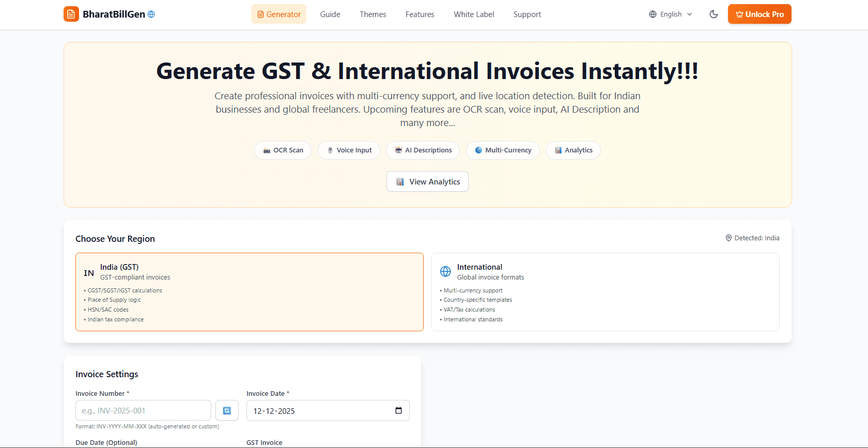Image resolution: width=868 pixels, height=448 pixels.
Task: Open the Guide menu item
Action: [330, 14]
